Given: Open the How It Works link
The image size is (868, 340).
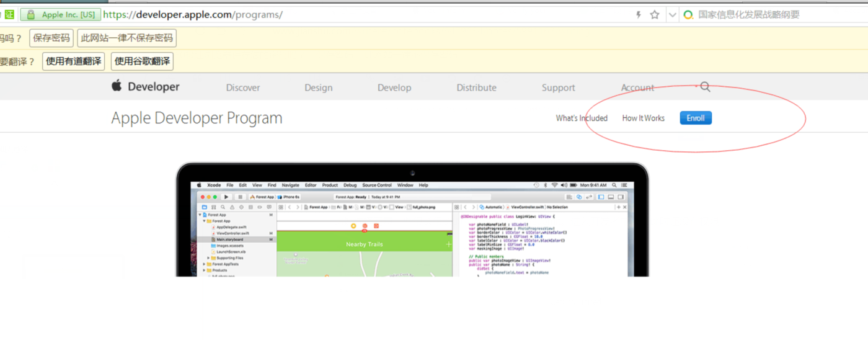Looking at the screenshot, I should click(644, 118).
